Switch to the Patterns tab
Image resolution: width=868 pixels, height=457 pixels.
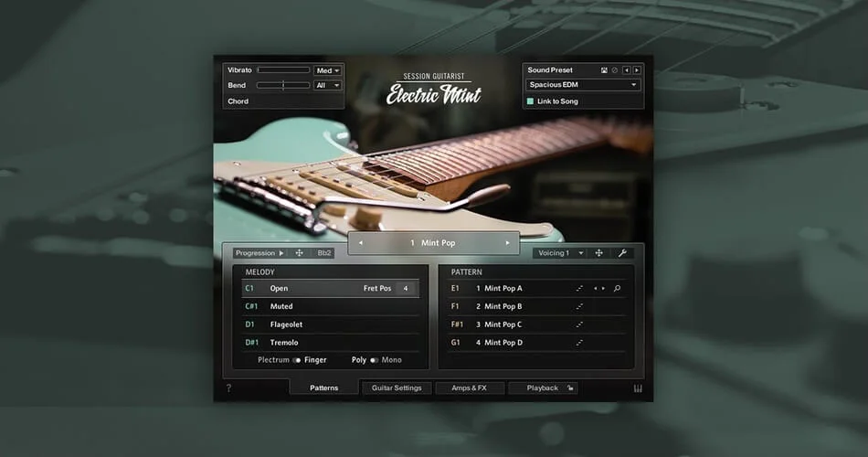[x=323, y=388]
